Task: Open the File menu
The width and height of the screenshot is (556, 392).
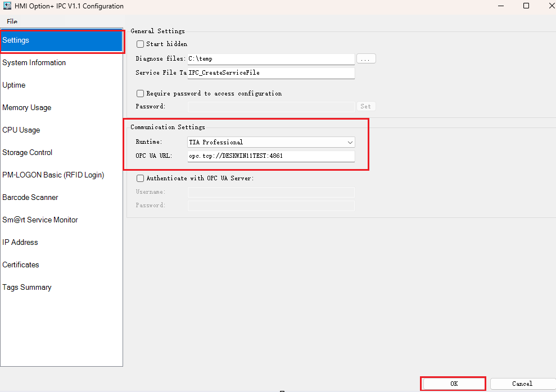Action: 12,22
